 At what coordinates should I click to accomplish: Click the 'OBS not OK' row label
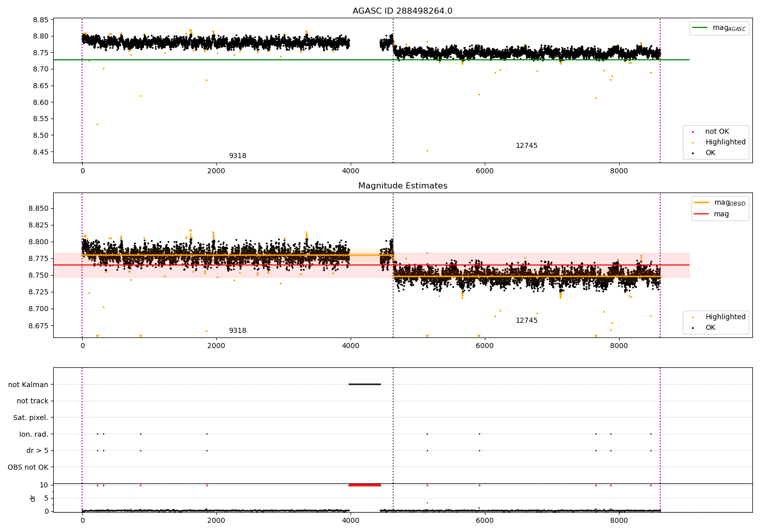(x=28, y=467)
